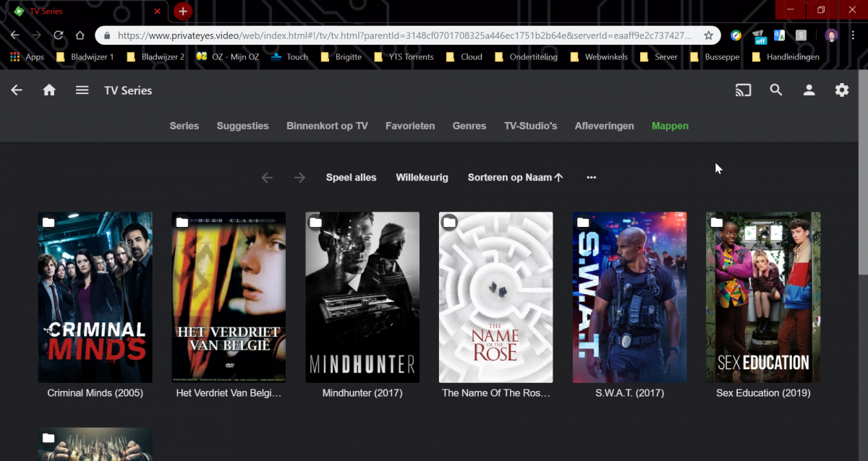This screenshot has height=461, width=868.
Task: Open the Apps bookmarks shortcut
Action: coord(27,57)
